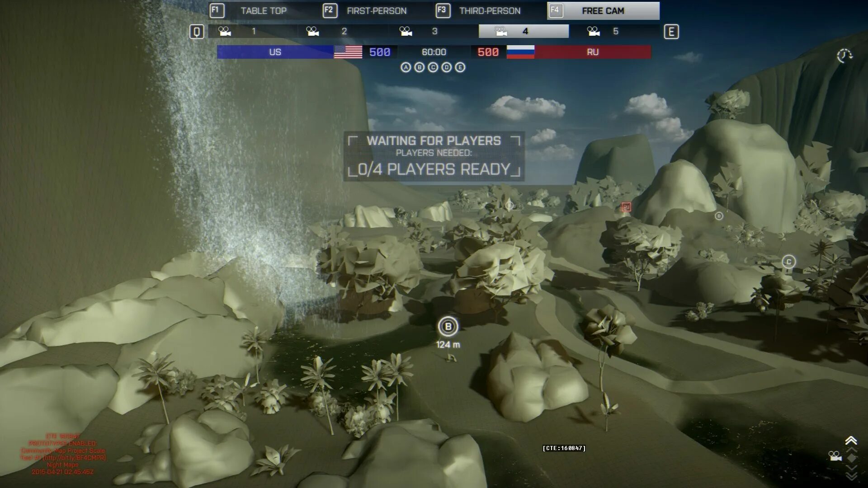Viewport: 868px width, 488px height.
Task: Click the camera speed middle diamond
Action: click(x=851, y=458)
